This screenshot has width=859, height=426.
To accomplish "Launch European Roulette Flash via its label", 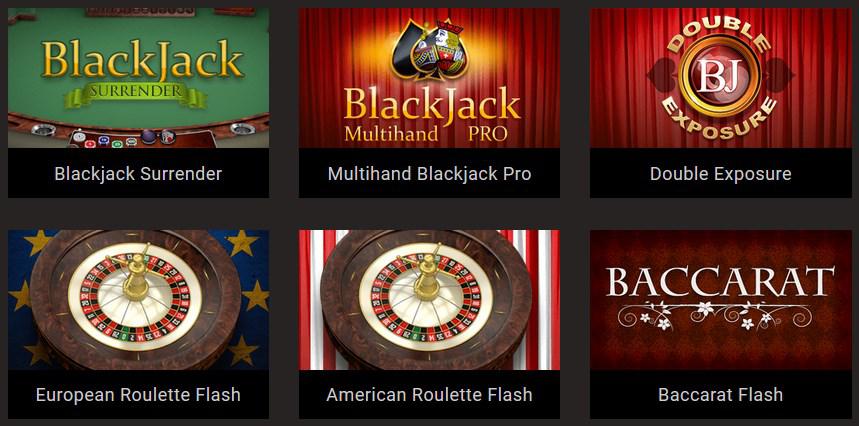I will 138,394.
